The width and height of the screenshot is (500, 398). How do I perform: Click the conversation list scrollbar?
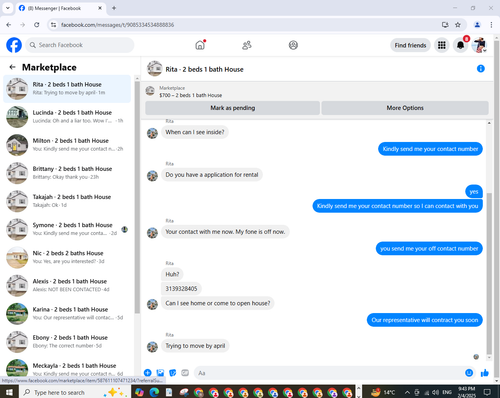pos(137,197)
